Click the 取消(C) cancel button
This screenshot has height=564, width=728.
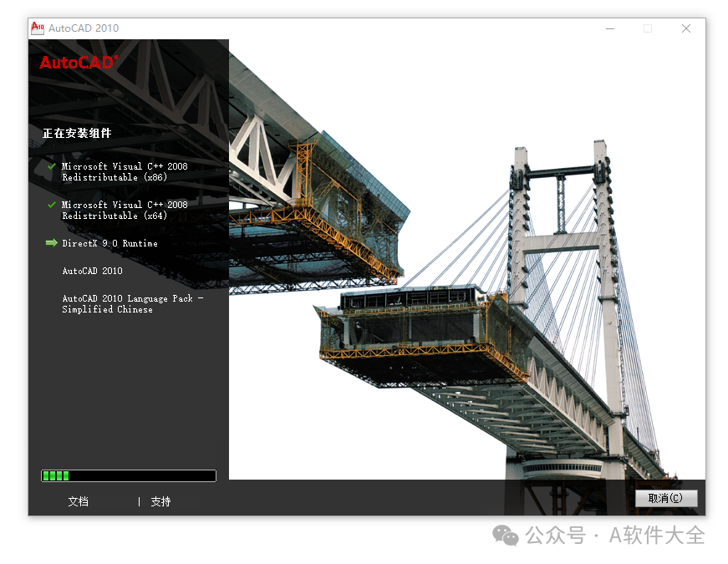[x=666, y=498]
